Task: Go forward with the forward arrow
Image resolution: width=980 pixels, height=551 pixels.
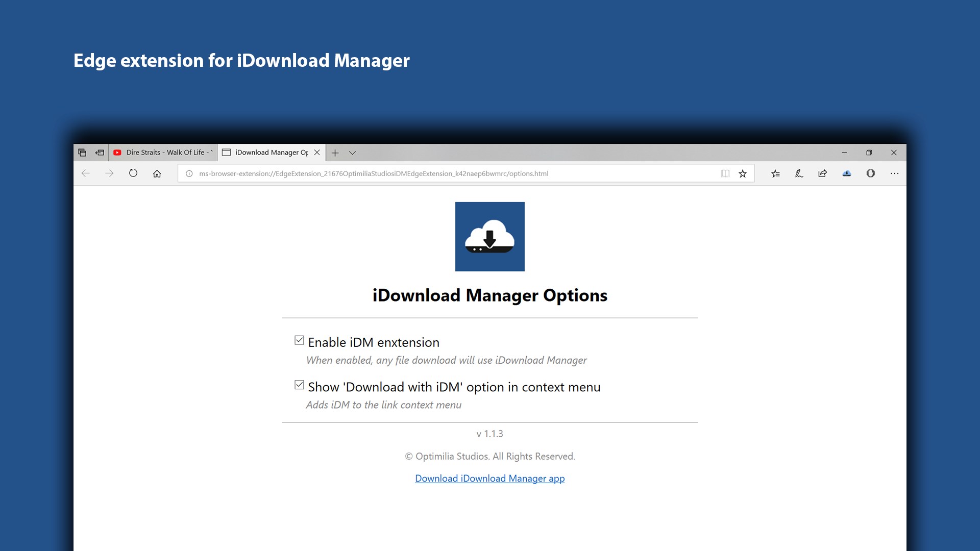Action: tap(109, 173)
